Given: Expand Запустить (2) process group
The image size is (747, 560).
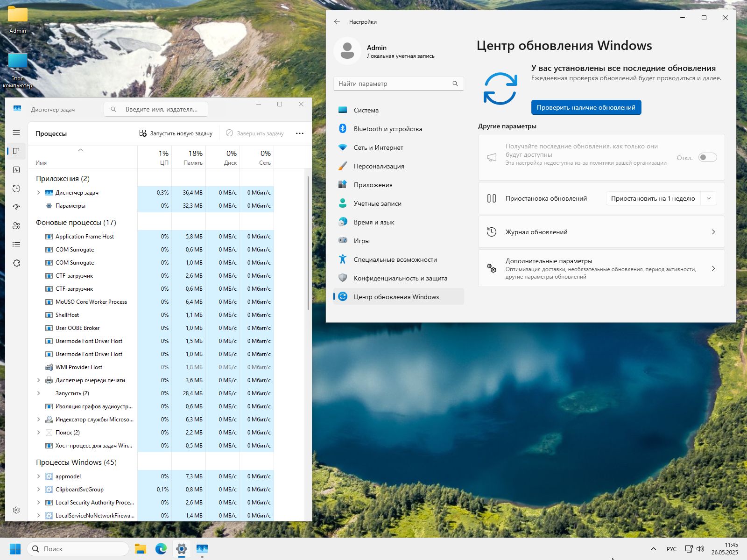Looking at the screenshot, I should [39, 393].
